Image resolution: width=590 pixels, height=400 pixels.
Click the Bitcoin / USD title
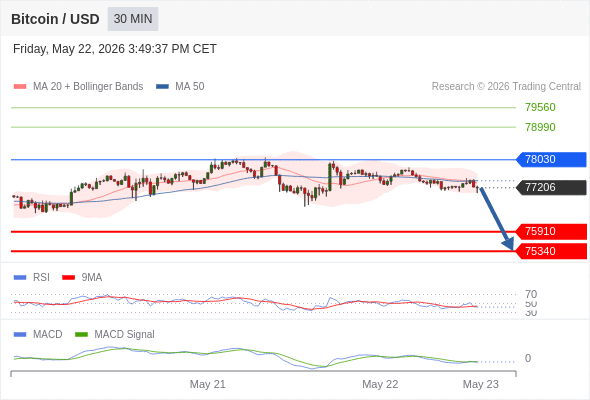coord(55,19)
